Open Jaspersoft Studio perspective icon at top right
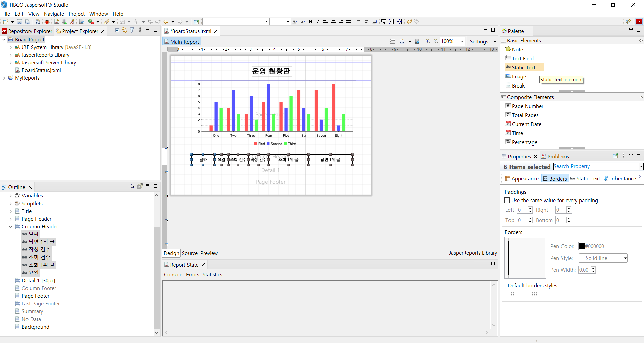Viewport: 644px width, 343px height. pos(639,22)
